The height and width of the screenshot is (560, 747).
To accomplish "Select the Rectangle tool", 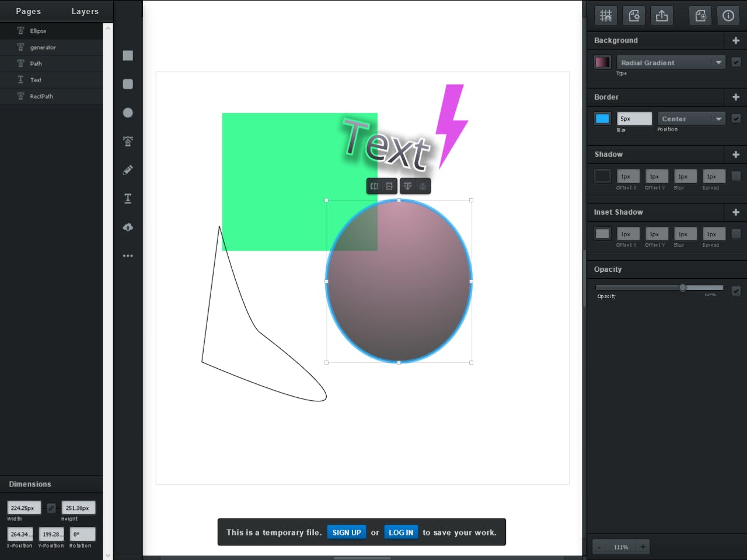I will (x=127, y=55).
